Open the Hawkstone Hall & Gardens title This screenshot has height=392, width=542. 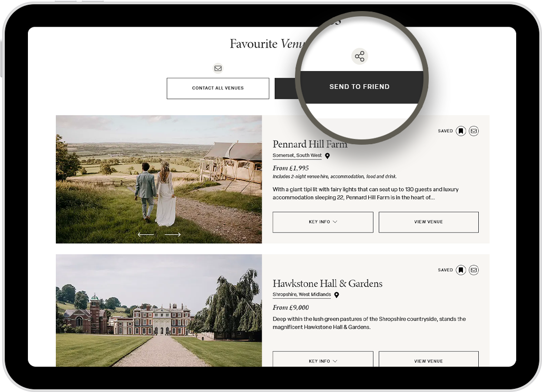(x=327, y=284)
